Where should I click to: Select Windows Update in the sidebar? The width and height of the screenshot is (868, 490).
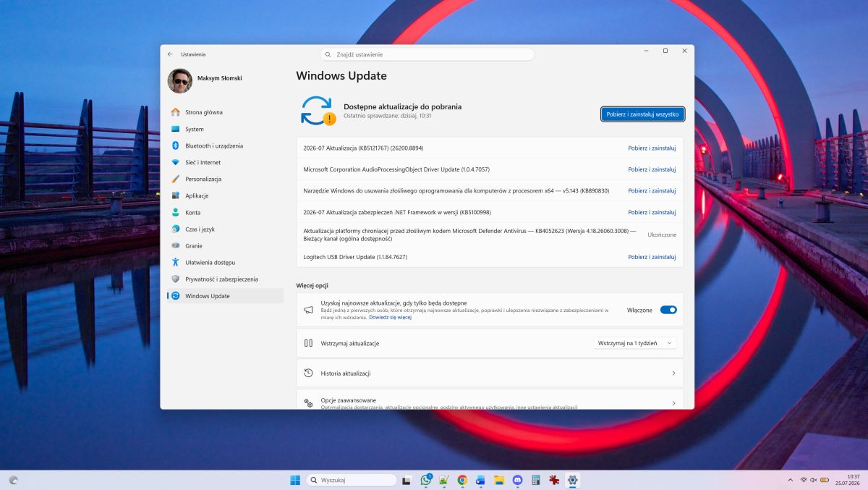point(224,296)
